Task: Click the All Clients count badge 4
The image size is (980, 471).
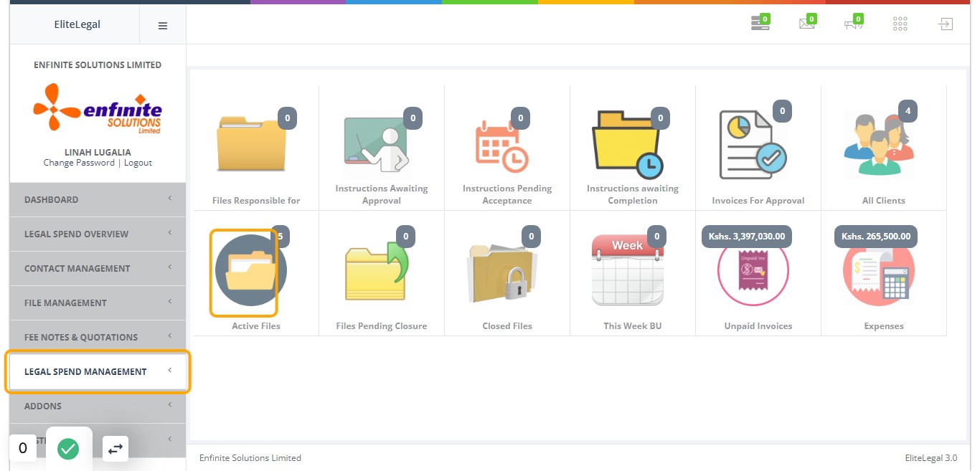Action: pyautogui.click(x=908, y=111)
